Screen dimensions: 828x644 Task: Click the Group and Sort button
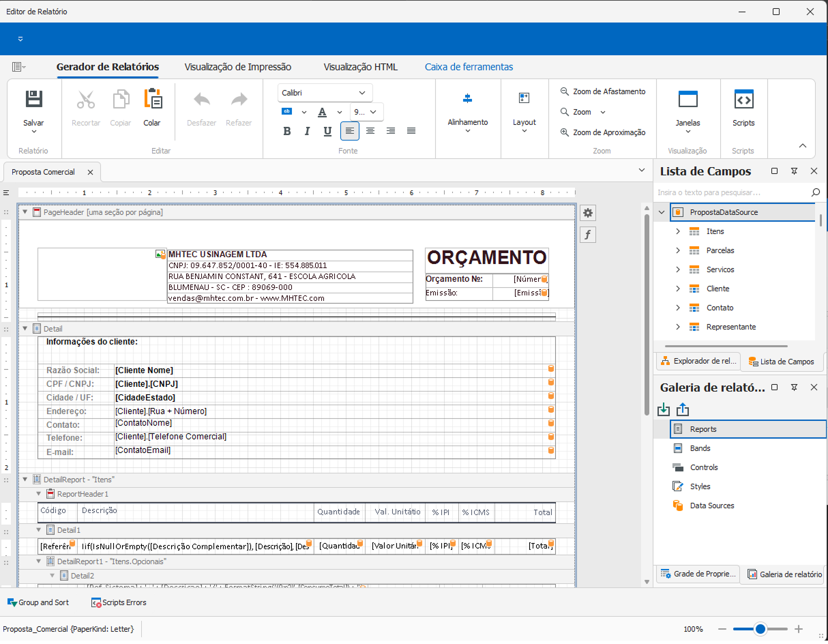coord(38,602)
